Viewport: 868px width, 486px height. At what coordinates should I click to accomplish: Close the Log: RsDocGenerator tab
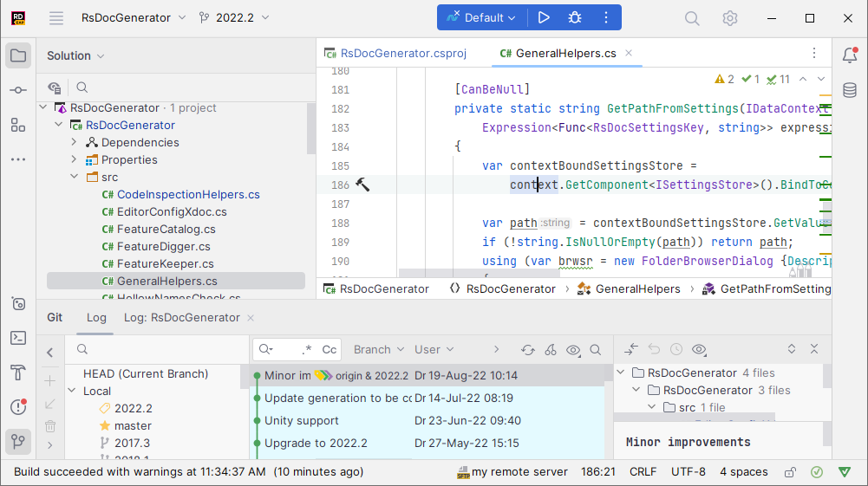(x=251, y=317)
